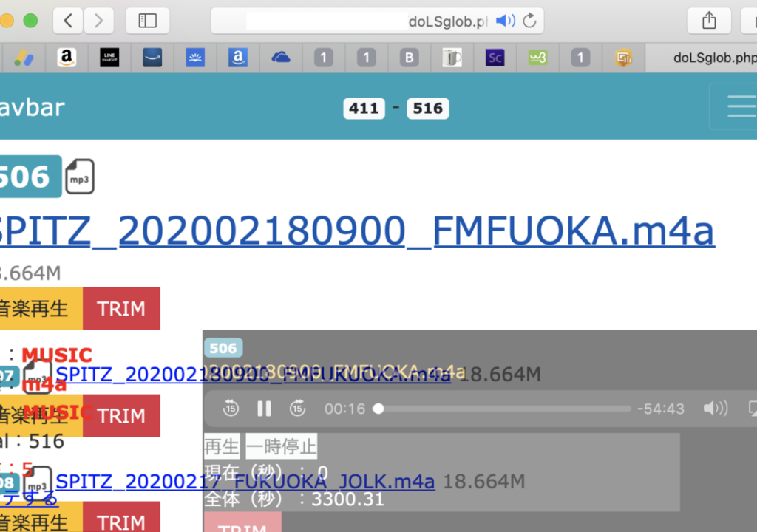
Task: Click the 一時停止 pause button
Action: pos(282,446)
